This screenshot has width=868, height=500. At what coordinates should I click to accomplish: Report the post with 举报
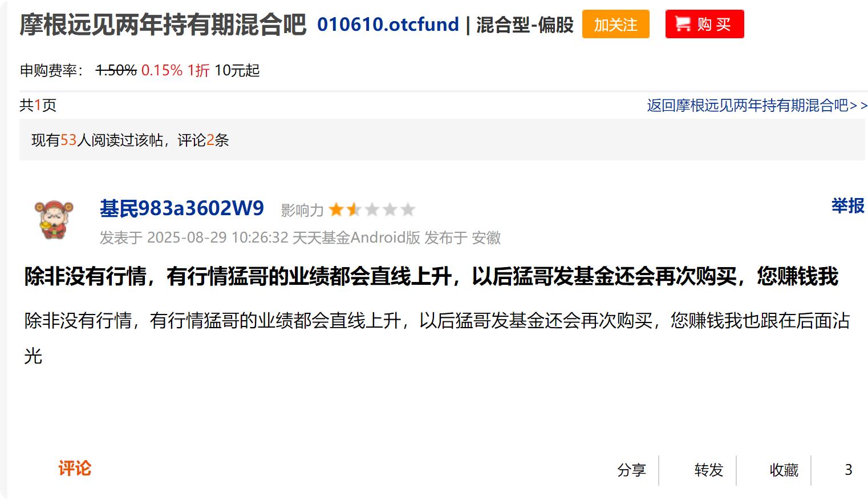click(847, 205)
